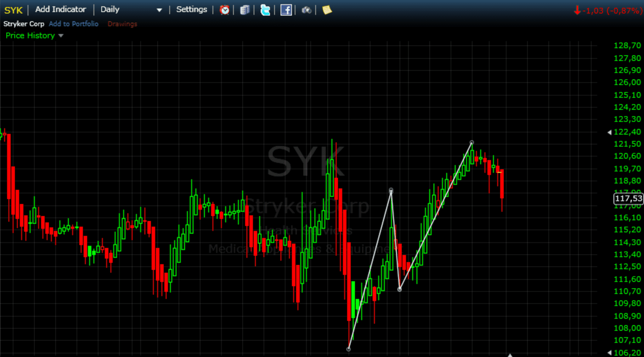Select trendline anchor at middle peak
The height and width of the screenshot is (357, 644).
pyautogui.click(x=391, y=191)
